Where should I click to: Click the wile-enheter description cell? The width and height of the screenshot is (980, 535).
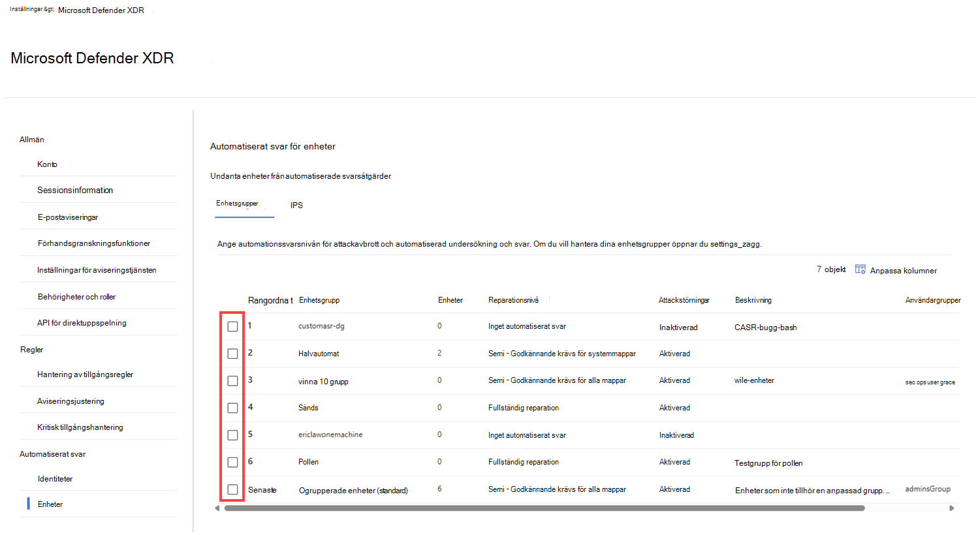click(754, 380)
